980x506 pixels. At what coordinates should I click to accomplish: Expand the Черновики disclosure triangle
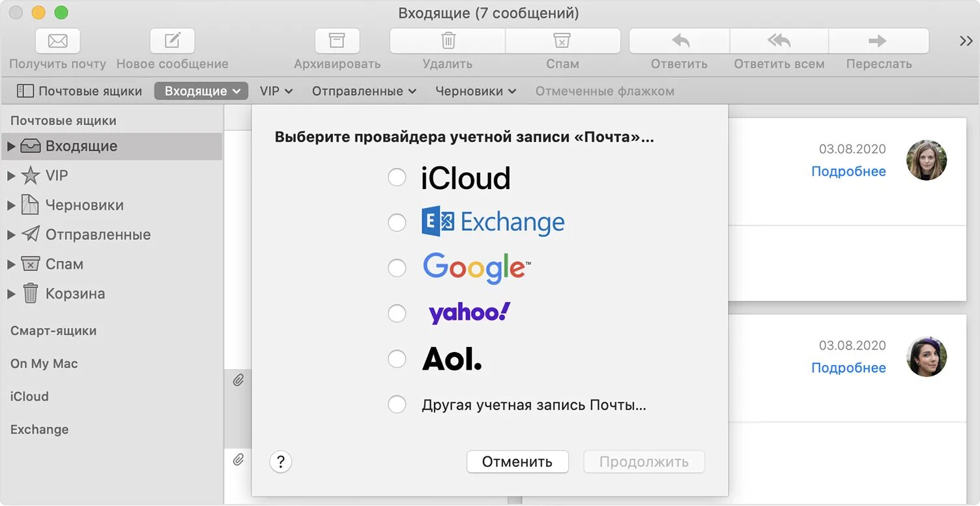(x=11, y=205)
